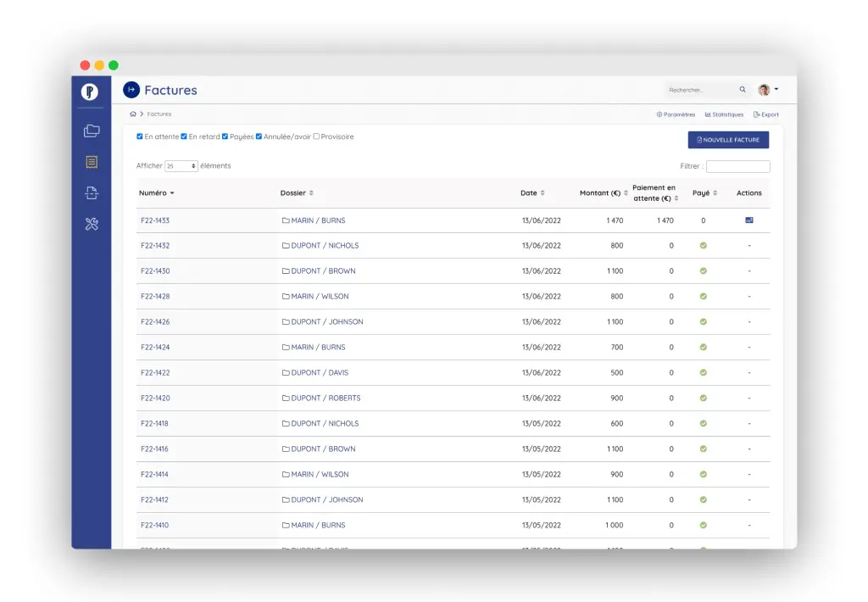Image resolution: width=868 pixels, height=602 pixels.
Task: Sort table by Numéro column
Action: click(x=156, y=193)
